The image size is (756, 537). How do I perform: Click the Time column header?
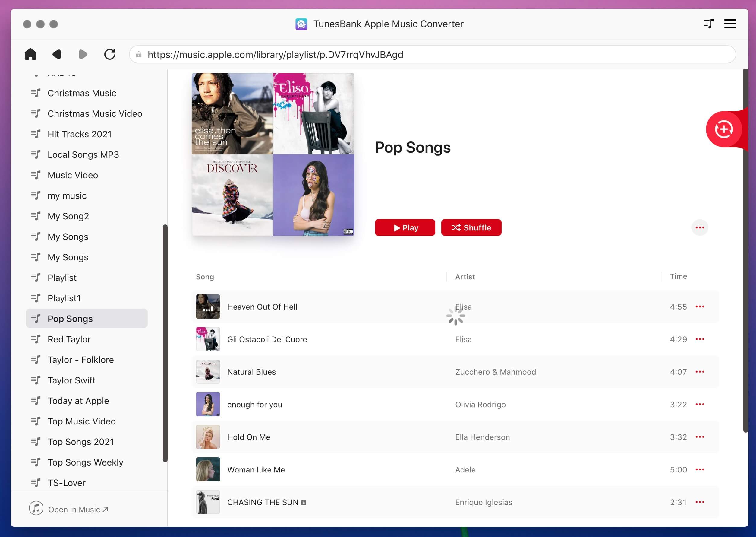[678, 276]
